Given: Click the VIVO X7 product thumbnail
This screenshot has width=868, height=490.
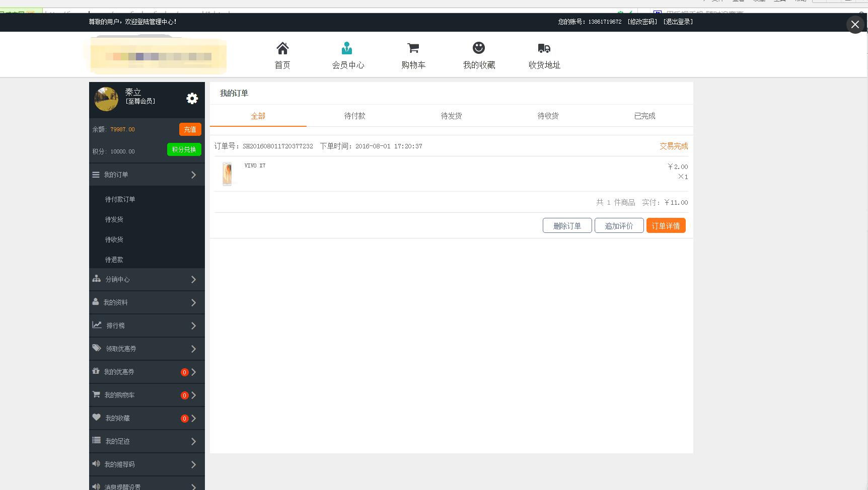Looking at the screenshot, I should [x=227, y=173].
